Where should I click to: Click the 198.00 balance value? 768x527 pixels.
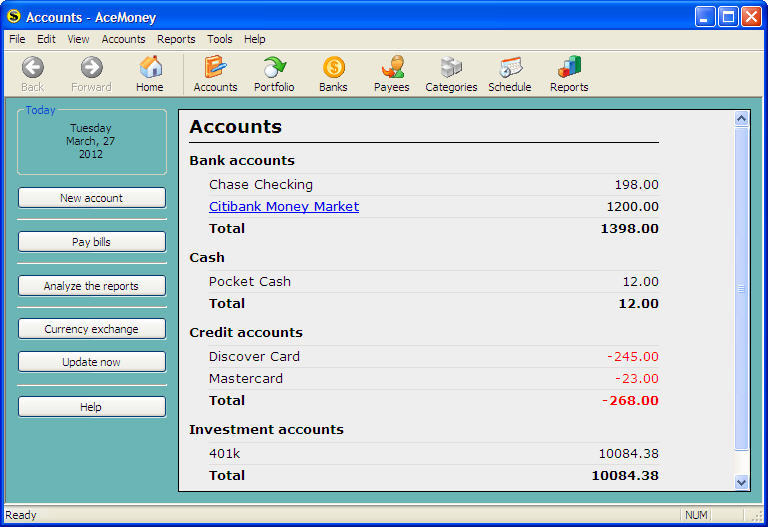pos(637,185)
